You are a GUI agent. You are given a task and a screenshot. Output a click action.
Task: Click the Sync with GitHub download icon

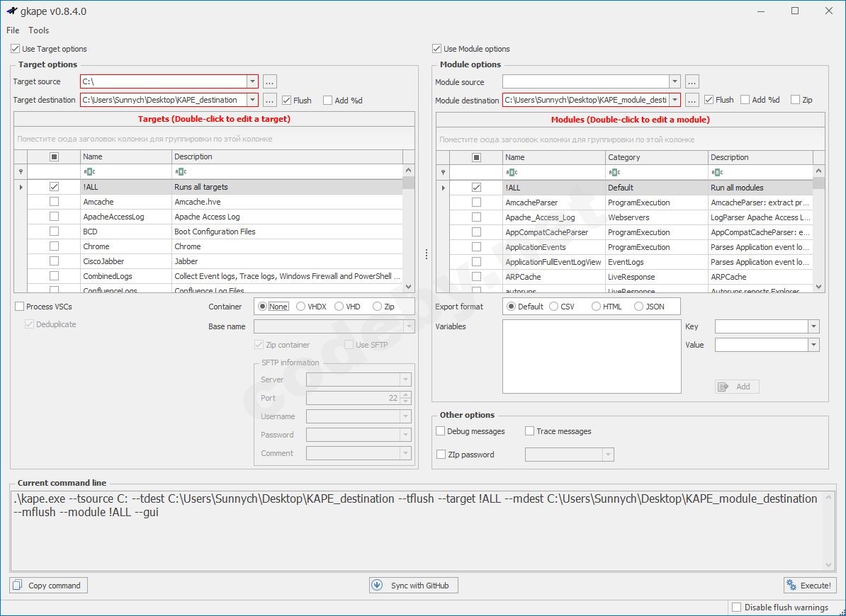click(377, 586)
